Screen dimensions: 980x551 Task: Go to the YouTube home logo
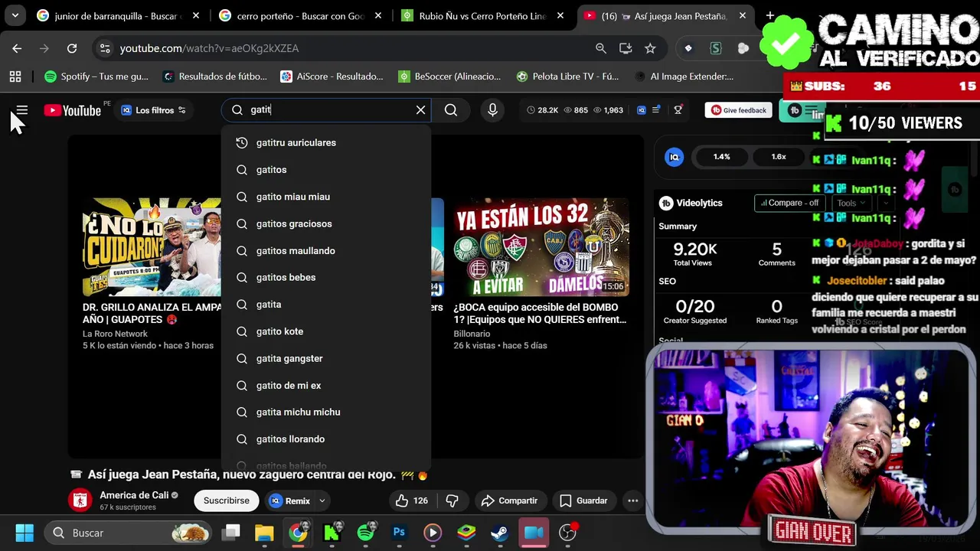click(73, 110)
